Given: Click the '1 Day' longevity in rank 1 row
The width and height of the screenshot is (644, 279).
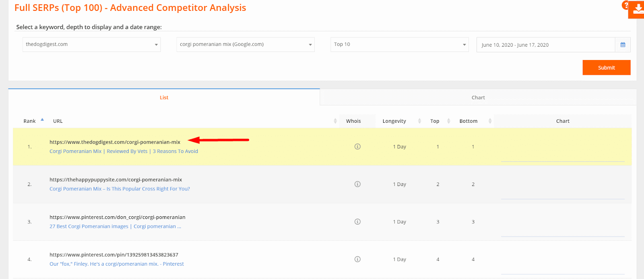Looking at the screenshot, I should point(400,147).
